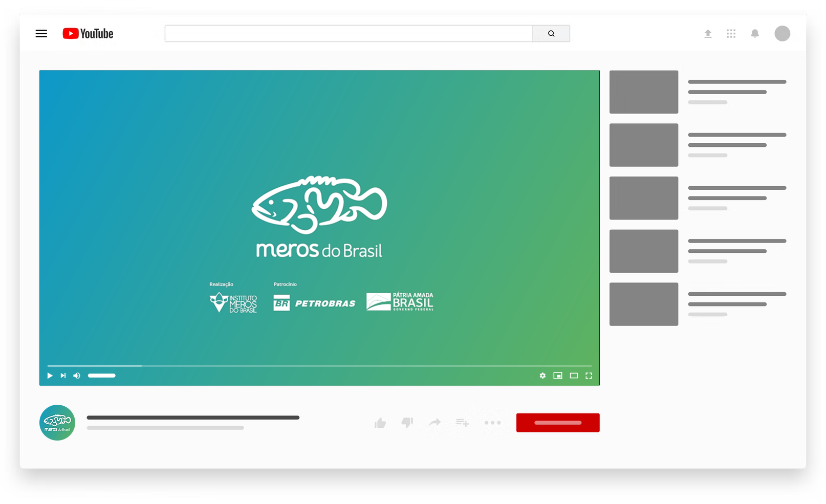Screen dimensions: 826x504
Task: Open the upload video icon
Action: pyautogui.click(x=708, y=34)
